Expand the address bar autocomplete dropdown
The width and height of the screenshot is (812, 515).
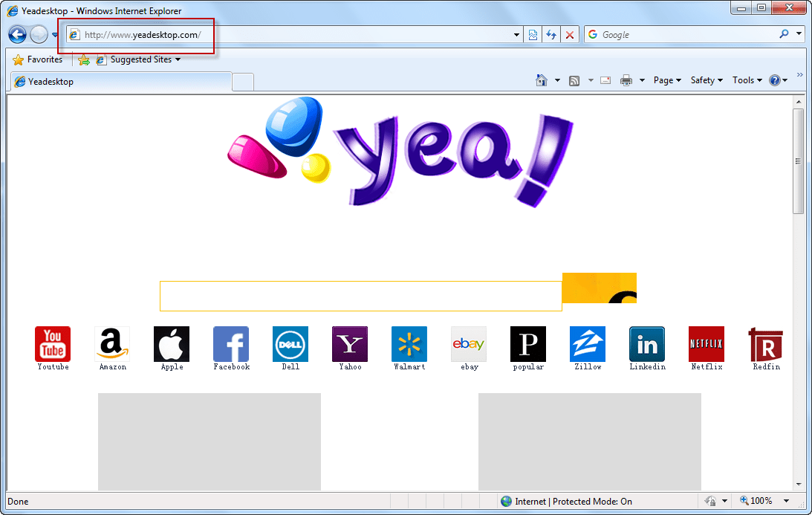coord(516,35)
